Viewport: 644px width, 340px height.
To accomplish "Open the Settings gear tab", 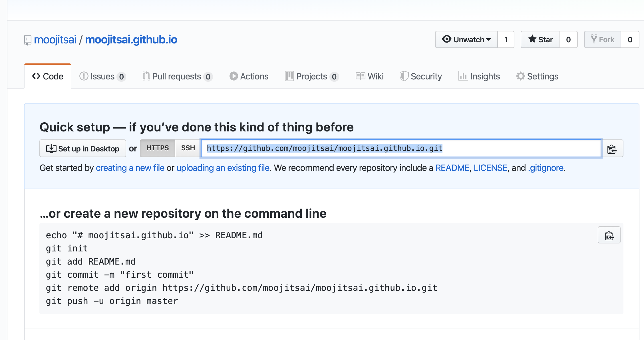I will point(537,76).
